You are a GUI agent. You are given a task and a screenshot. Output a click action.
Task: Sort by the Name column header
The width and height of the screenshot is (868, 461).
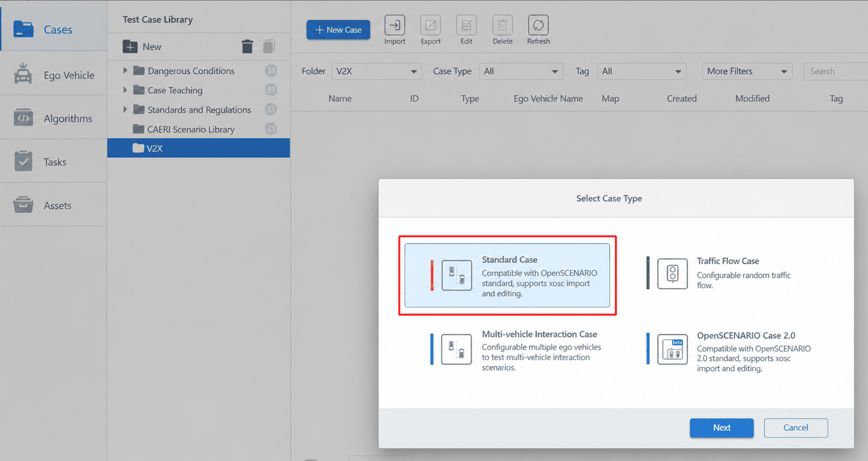[340, 98]
